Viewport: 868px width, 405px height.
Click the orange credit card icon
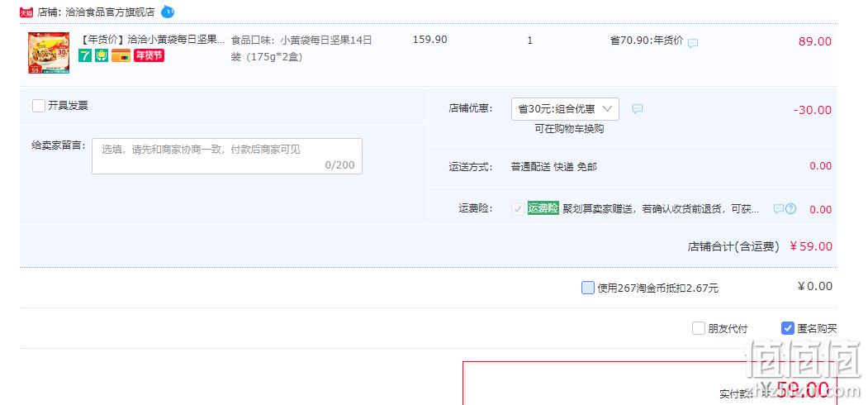121,55
